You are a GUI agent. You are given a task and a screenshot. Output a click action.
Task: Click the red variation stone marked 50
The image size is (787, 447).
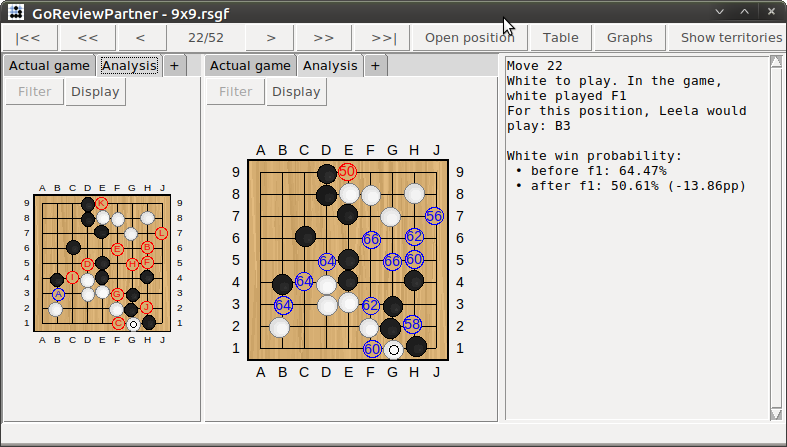[347, 172]
